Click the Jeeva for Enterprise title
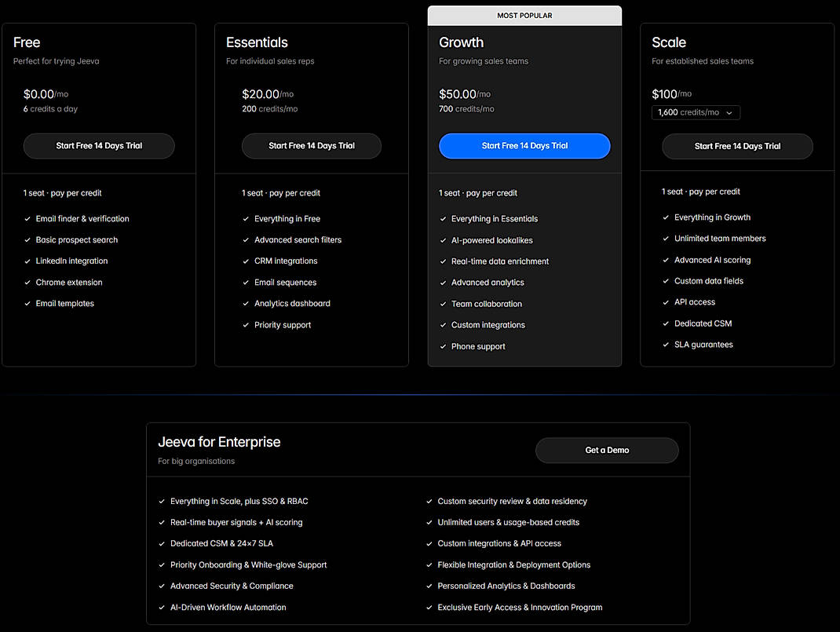Screen dimensions: 840x632 coord(218,442)
